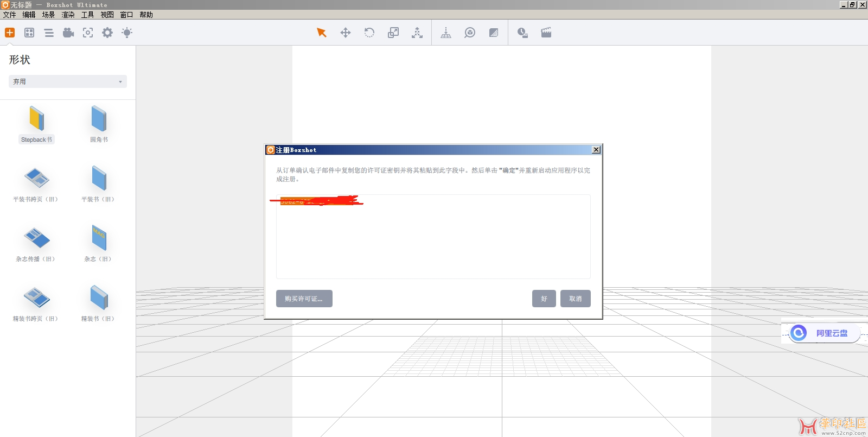Viewport: 868px width, 437px height.
Task: Confirm registration with the 好 button
Action: (544, 299)
